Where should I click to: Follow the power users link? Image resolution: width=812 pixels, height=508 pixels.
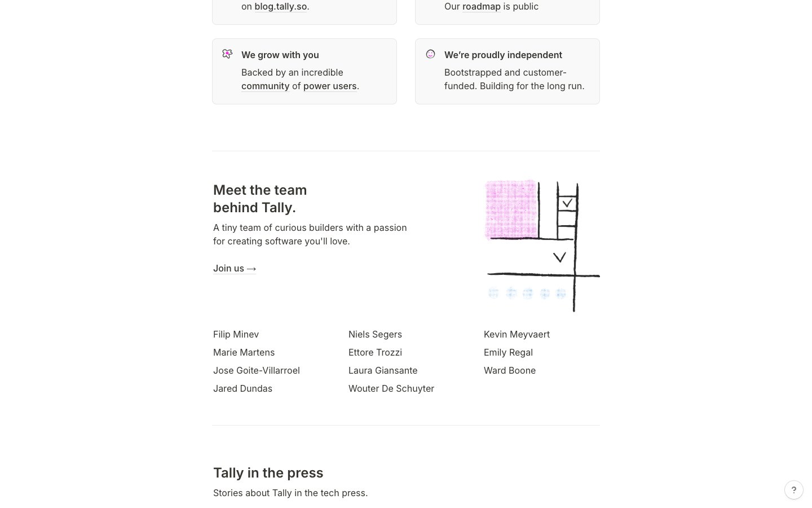330,86
